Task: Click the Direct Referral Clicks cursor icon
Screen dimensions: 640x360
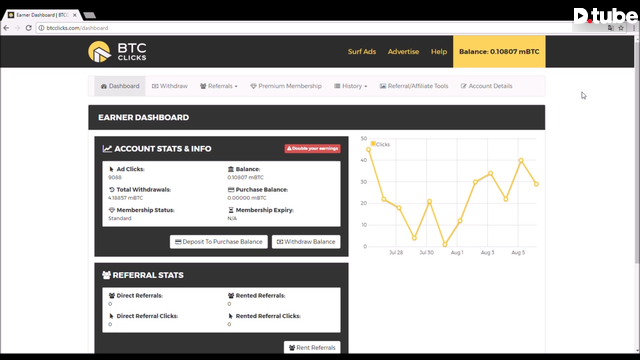Action: 111,316
